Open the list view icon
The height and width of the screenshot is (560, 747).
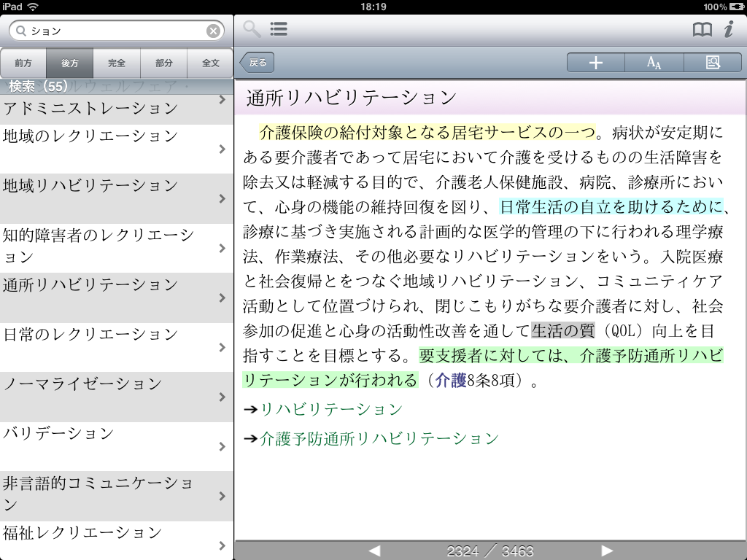278,29
